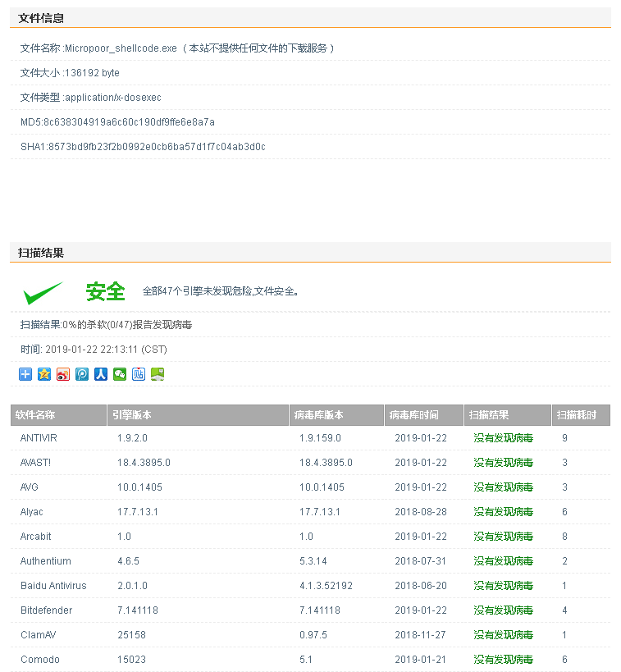Share to Sina Weibo icon
Screen dimensions: 621x672
63,374
